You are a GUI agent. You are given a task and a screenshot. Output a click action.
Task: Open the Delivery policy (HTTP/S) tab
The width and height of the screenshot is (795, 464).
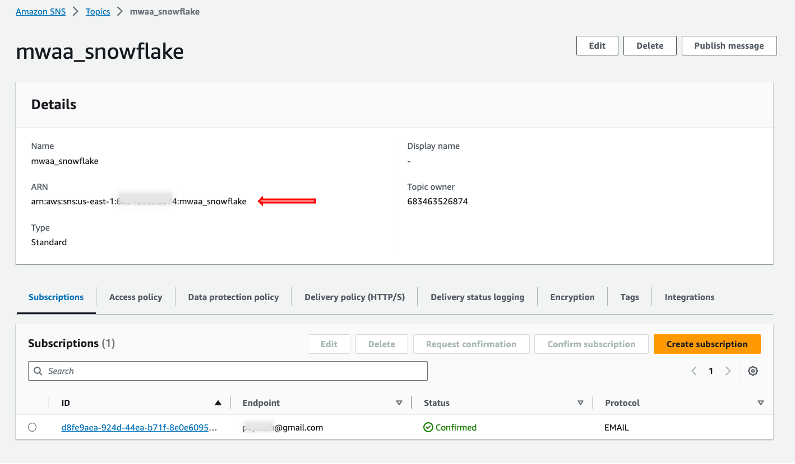point(354,297)
